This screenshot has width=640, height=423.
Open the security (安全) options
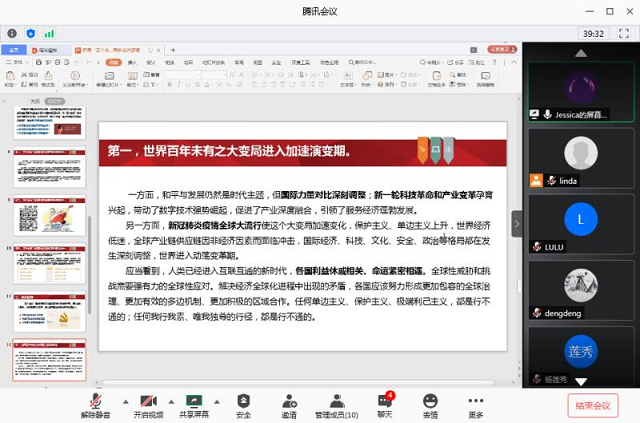(243, 400)
